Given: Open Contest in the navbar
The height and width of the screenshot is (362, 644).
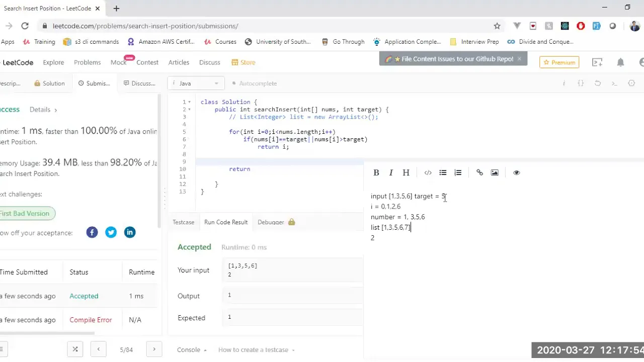Looking at the screenshot, I should [x=147, y=62].
